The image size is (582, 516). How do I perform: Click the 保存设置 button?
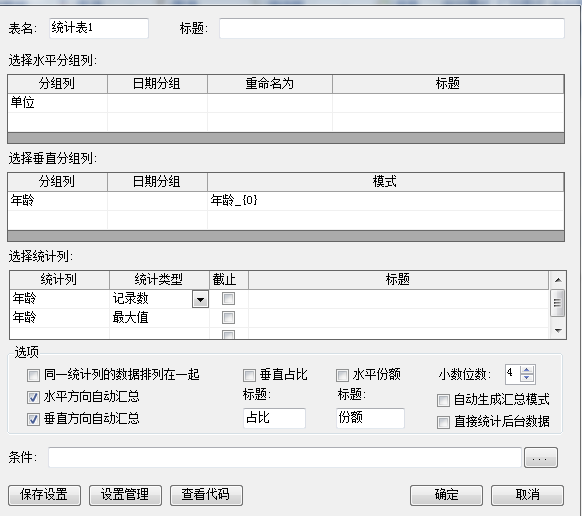pyautogui.click(x=44, y=495)
